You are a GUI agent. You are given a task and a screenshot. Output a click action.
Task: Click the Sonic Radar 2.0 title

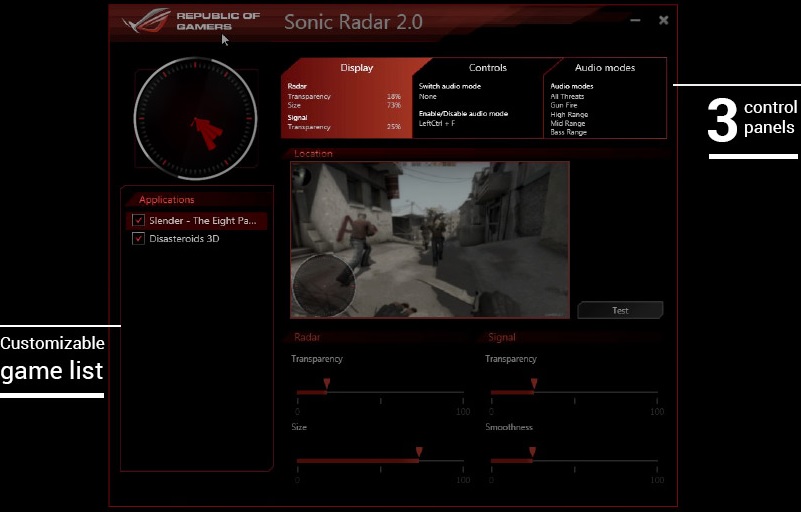click(353, 22)
